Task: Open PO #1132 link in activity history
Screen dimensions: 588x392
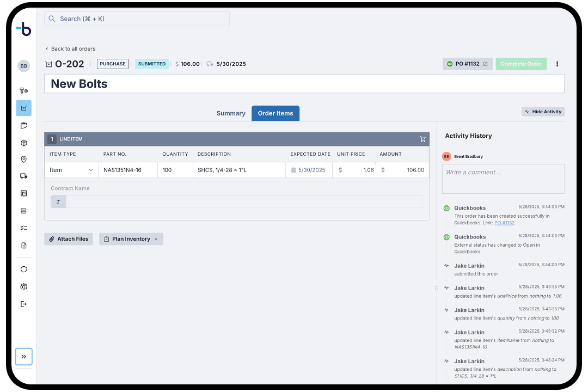Action: pos(504,223)
